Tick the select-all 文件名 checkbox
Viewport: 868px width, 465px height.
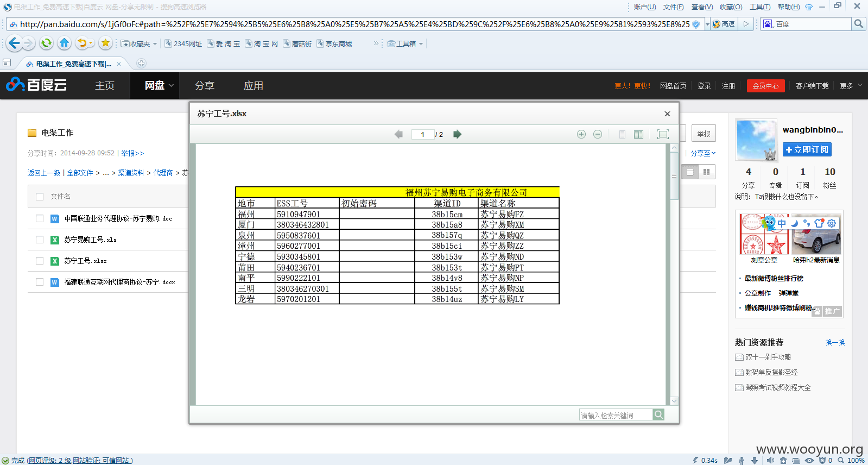click(x=40, y=197)
